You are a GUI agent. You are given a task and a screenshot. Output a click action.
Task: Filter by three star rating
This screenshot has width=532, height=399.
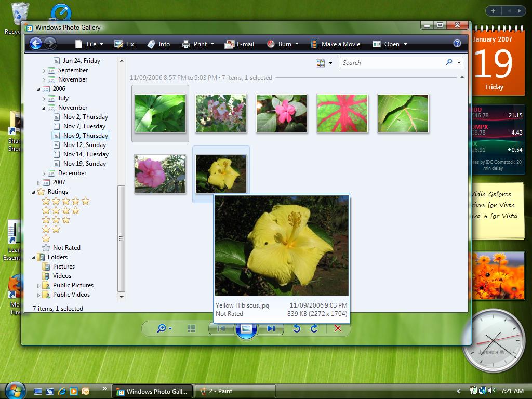point(56,220)
